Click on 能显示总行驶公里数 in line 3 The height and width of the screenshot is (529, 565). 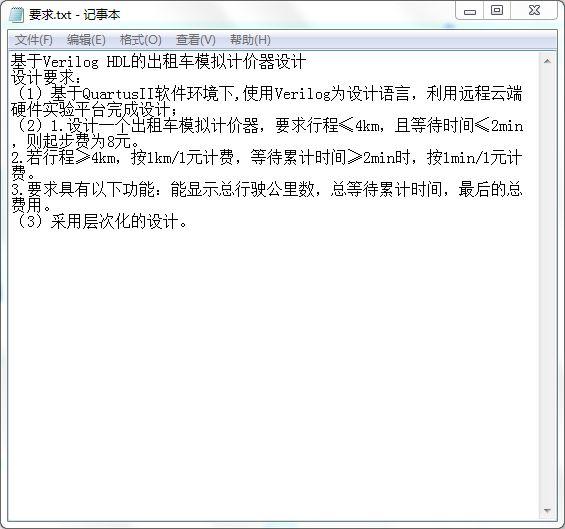click(x=242, y=189)
